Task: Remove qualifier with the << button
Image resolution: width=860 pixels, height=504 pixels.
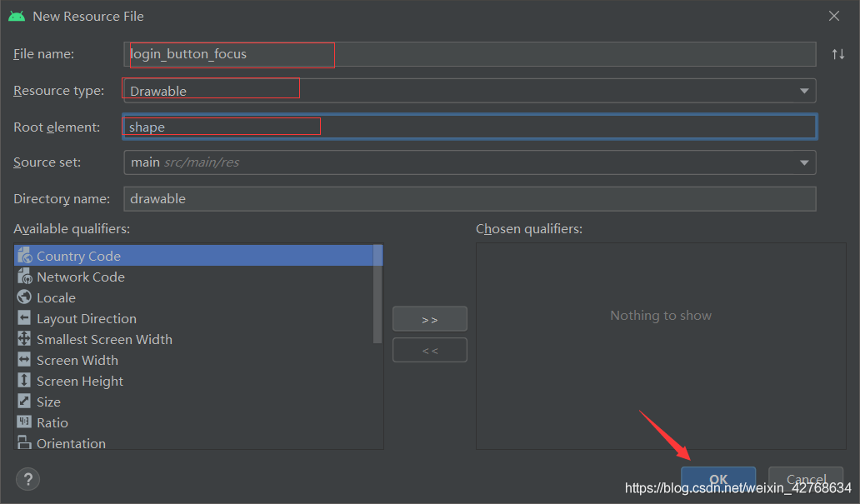Action: coord(429,351)
